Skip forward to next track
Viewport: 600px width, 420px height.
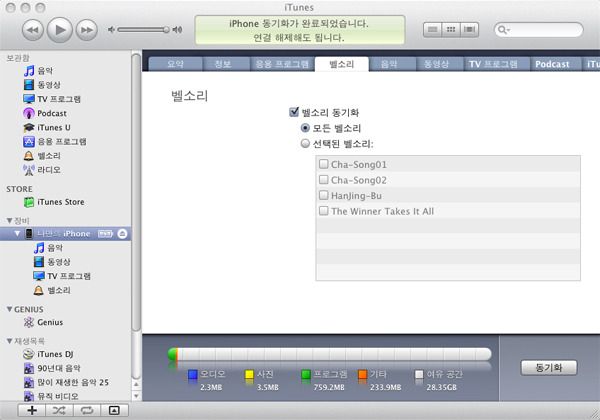[x=86, y=30]
